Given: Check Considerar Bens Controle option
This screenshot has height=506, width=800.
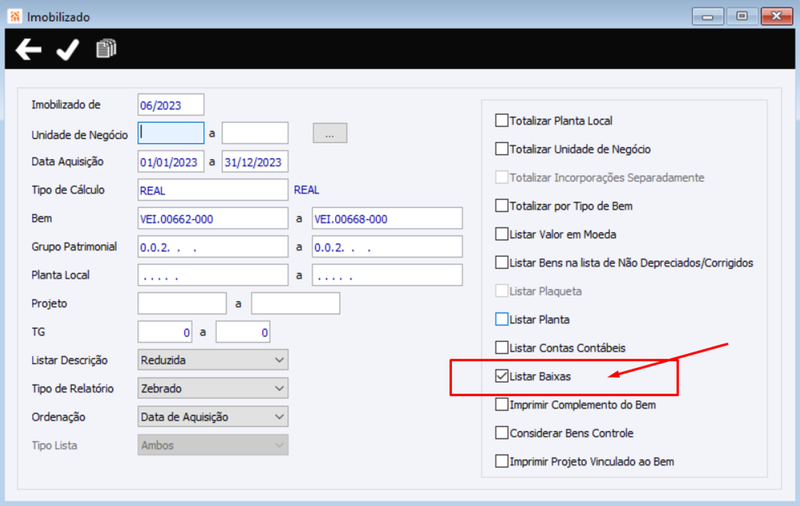Looking at the screenshot, I should point(502,433).
